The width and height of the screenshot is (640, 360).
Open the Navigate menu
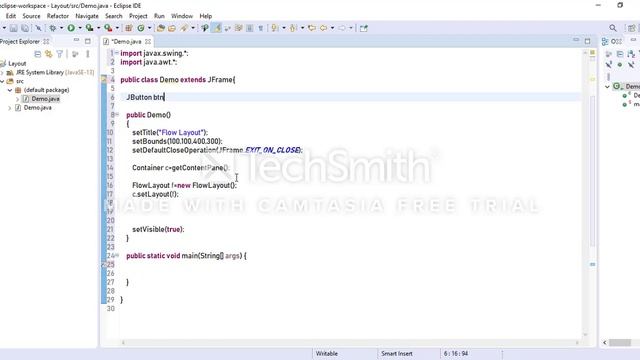click(x=87, y=16)
